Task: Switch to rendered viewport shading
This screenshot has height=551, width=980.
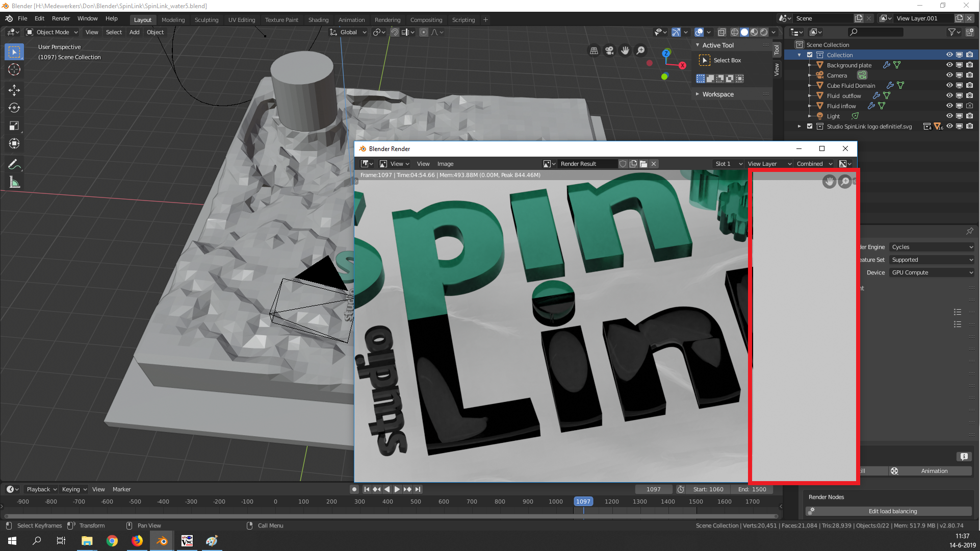Action: (x=764, y=32)
